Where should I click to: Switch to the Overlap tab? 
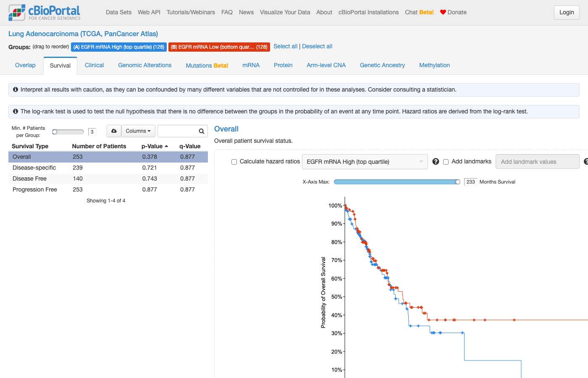coord(25,65)
